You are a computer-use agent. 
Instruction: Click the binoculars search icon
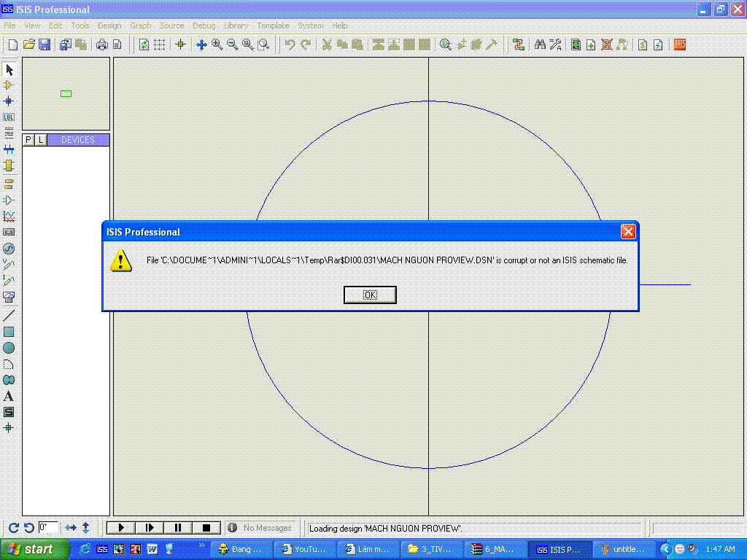[540, 44]
